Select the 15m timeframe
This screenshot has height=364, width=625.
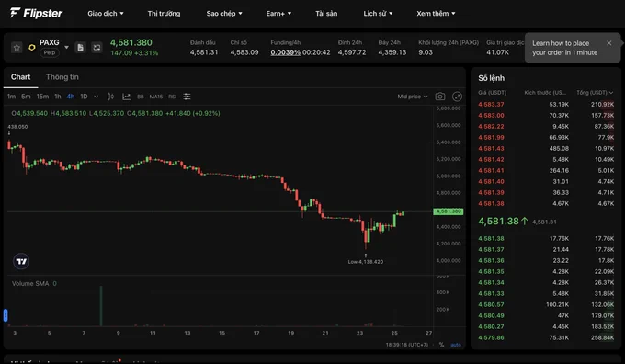pos(42,97)
